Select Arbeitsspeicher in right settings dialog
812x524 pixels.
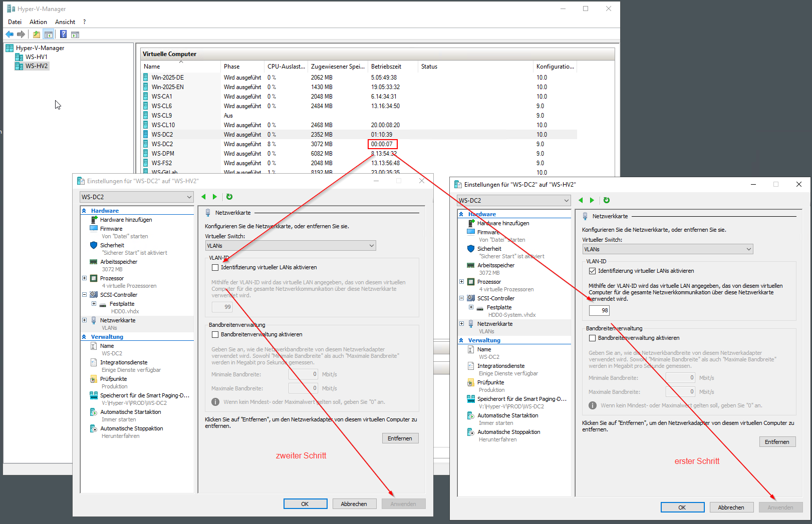496,265
